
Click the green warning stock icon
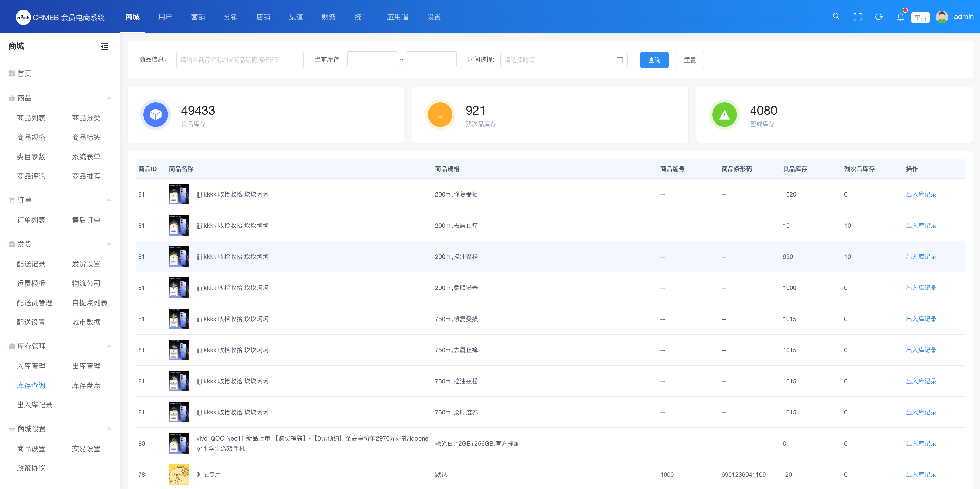point(724,115)
